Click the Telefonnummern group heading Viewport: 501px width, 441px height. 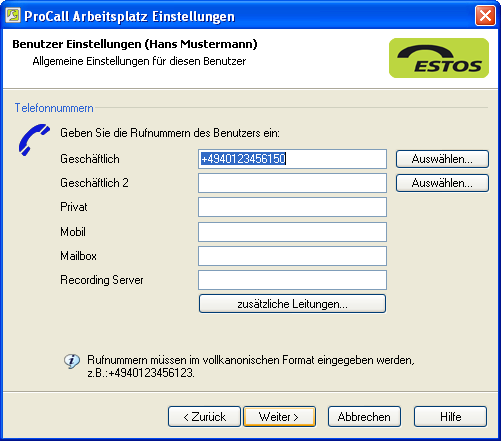pos(54,108)
